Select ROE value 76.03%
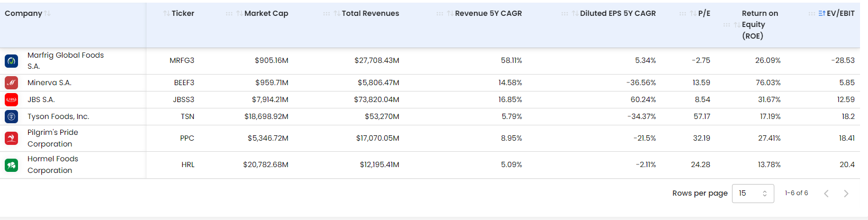Screen dimensions: 868x220 768,82
